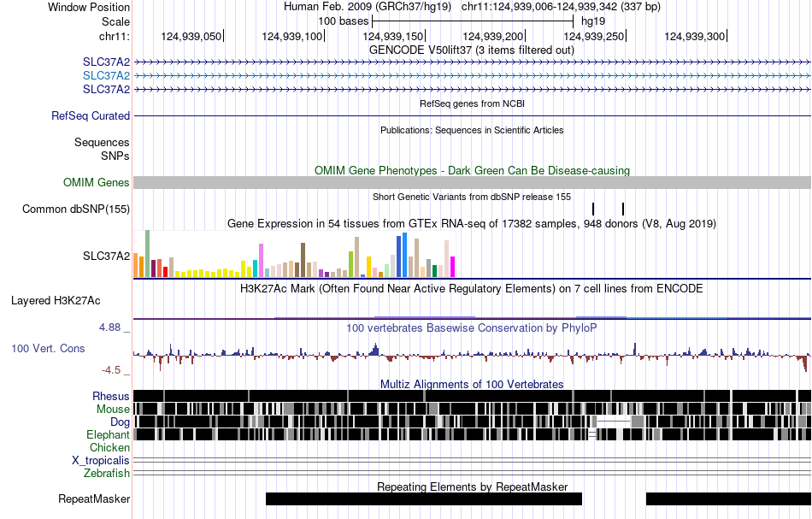Select the X_tropicalis alignment row label

(x=101, y=461)
